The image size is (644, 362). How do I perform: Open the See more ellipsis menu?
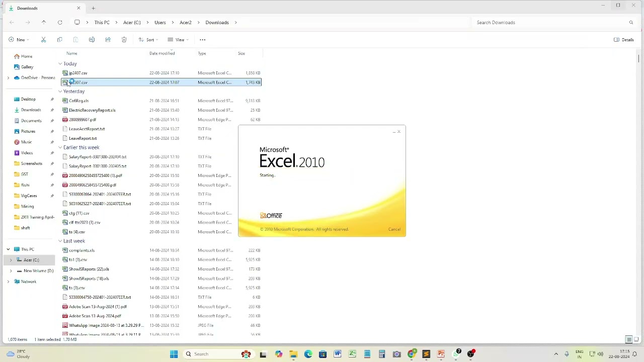click(x=202, y=40)
